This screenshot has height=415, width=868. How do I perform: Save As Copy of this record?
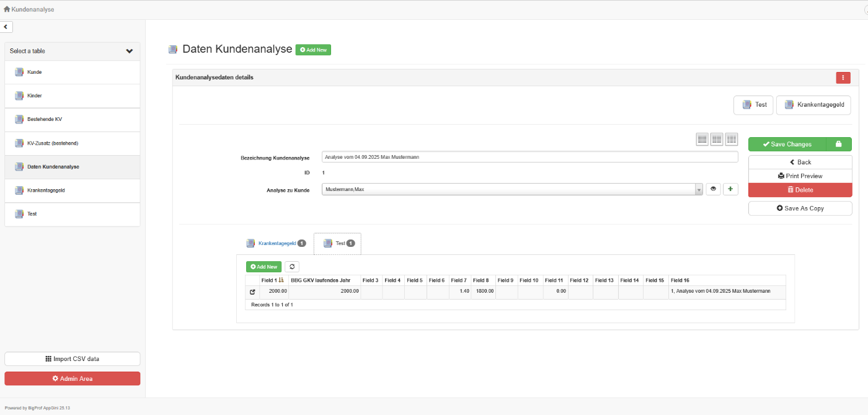[x=800, y=208]
